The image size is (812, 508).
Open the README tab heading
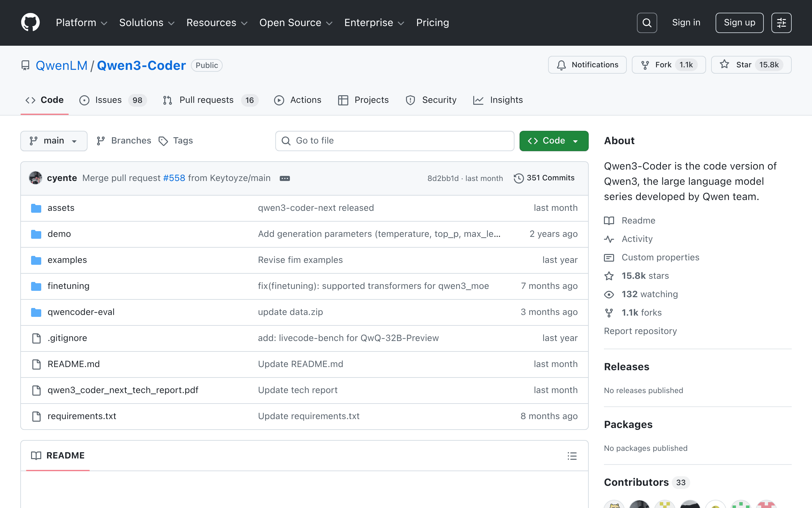(58, 456)
